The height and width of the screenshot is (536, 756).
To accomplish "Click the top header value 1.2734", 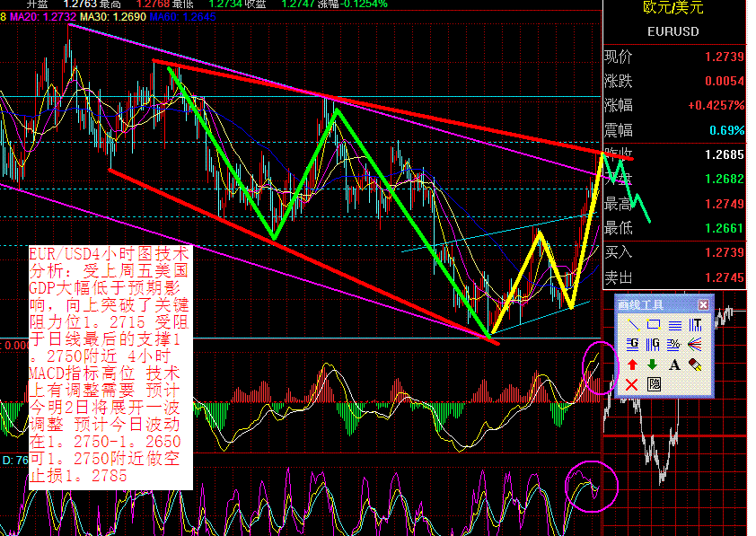I will tap(225, 4).
